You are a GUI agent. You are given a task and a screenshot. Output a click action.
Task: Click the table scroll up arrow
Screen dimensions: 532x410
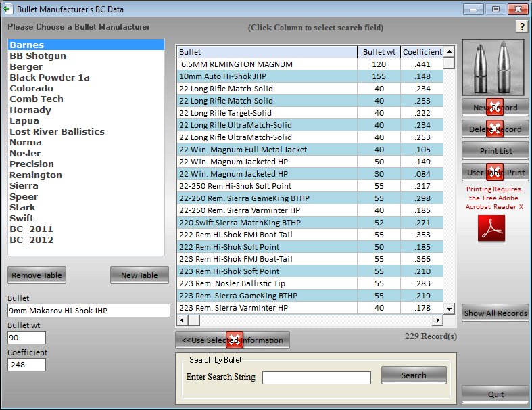click(x=449, y=51)
